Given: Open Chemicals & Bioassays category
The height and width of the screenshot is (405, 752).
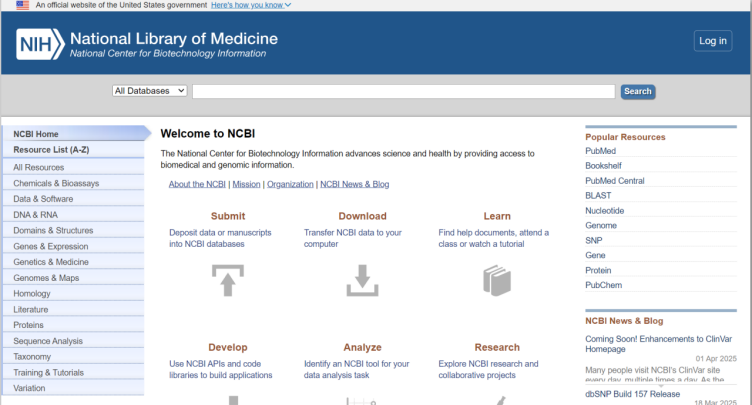Looking at the screenshot, I should click(x=73, y=183).
